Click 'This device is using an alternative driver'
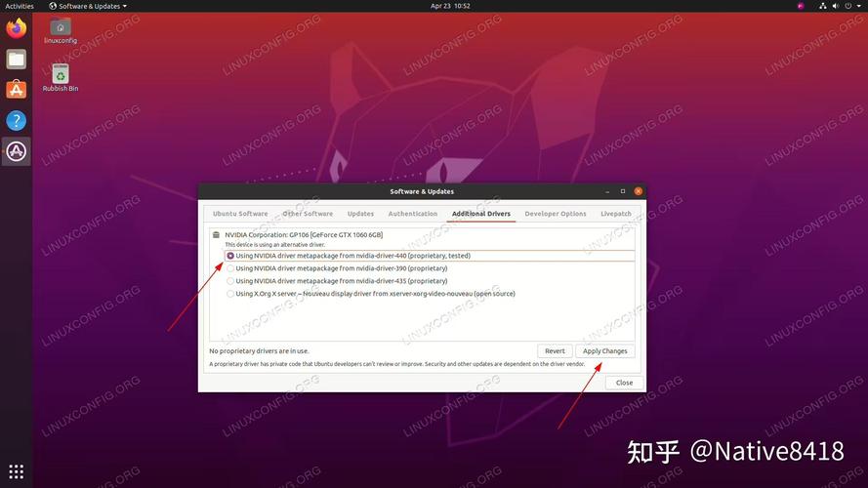868x488 pixels. [274, 245]
